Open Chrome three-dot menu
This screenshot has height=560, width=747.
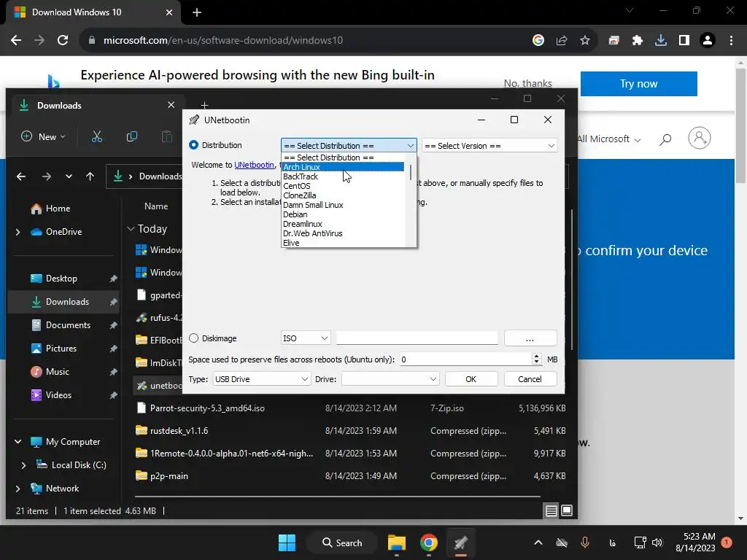pyautogui.click(x=731, y=40)
